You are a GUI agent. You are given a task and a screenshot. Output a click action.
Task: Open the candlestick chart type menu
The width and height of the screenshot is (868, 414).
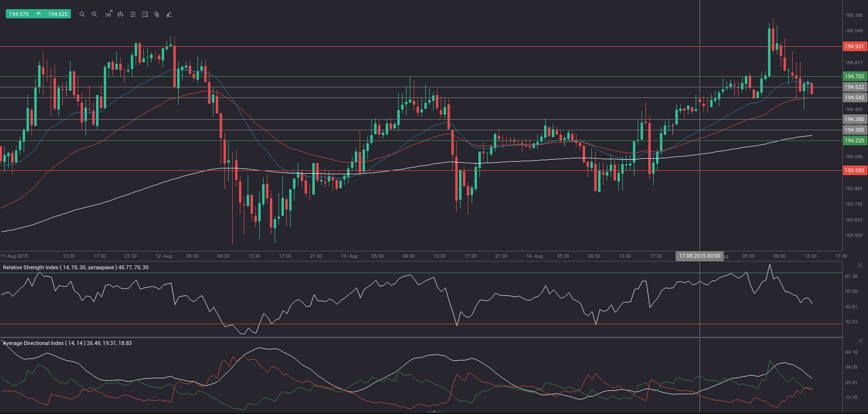point(120,14)
